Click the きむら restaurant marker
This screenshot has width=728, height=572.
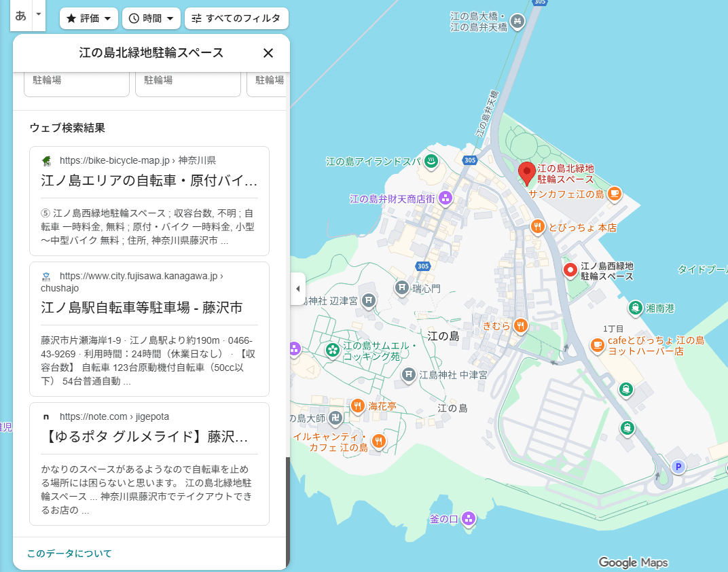(520, 325)
